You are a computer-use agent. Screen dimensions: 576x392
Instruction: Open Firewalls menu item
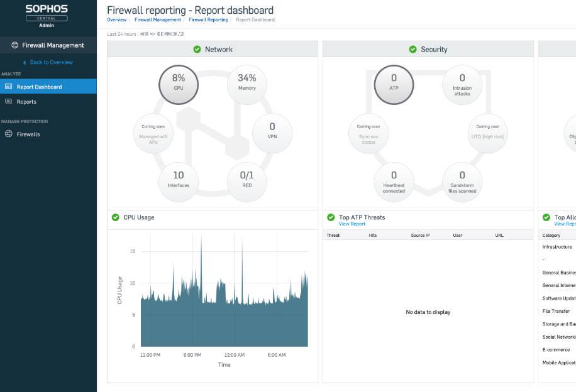[48, 134]
